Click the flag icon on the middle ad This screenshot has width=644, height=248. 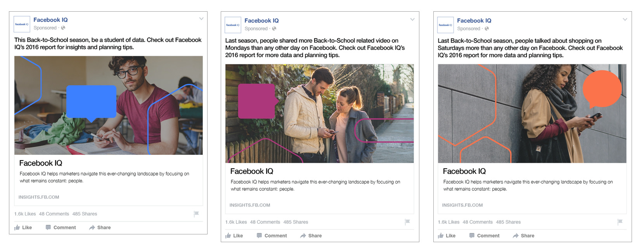point(407,222)
